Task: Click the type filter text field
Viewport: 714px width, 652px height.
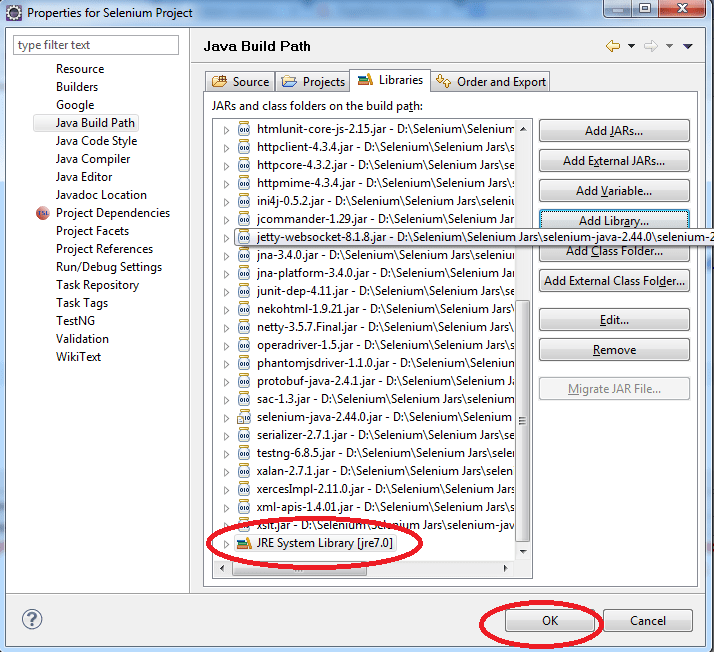Action: tap(96, 45)
